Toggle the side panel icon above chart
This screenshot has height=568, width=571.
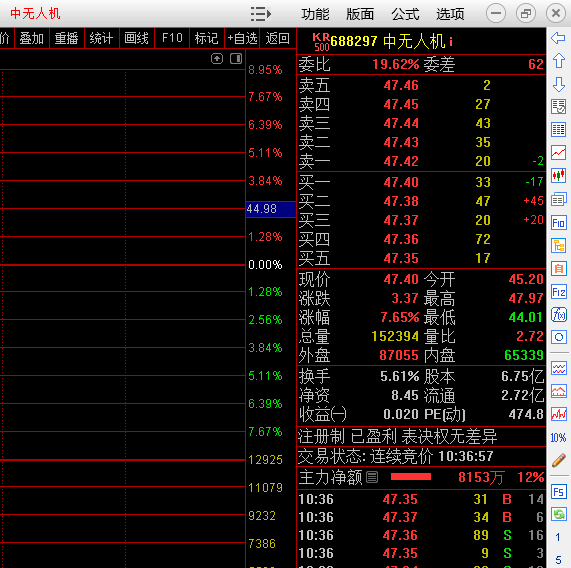click(236, 59)
